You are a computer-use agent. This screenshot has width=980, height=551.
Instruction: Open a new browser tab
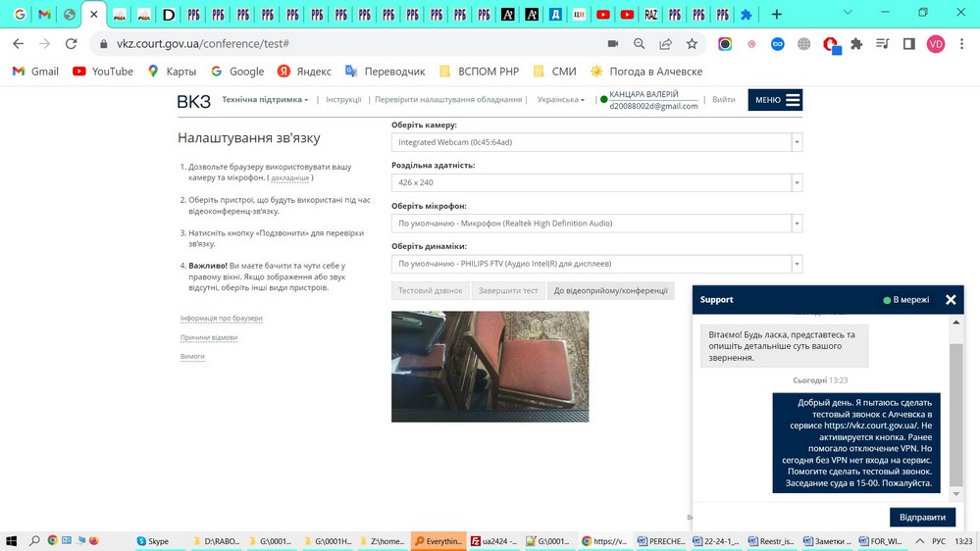click(x=776, y=14)
